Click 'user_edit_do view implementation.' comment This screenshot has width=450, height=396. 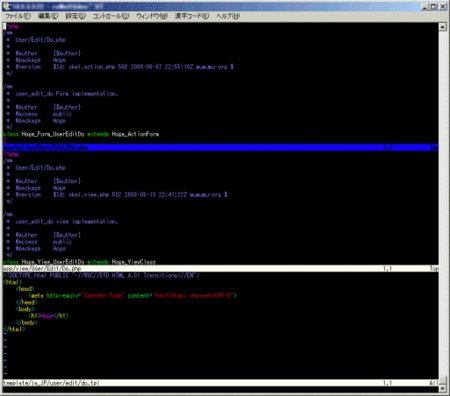click(67, 221)
